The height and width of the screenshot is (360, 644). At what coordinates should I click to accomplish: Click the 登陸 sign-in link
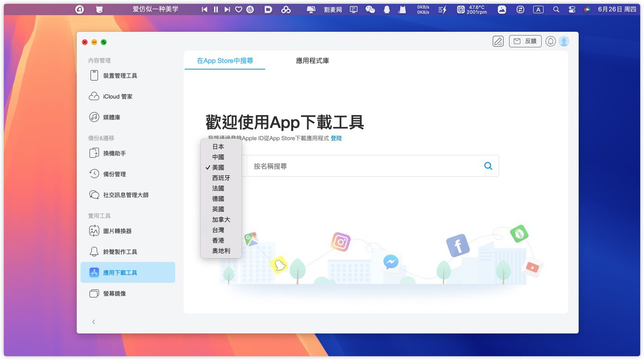point(336,138)
